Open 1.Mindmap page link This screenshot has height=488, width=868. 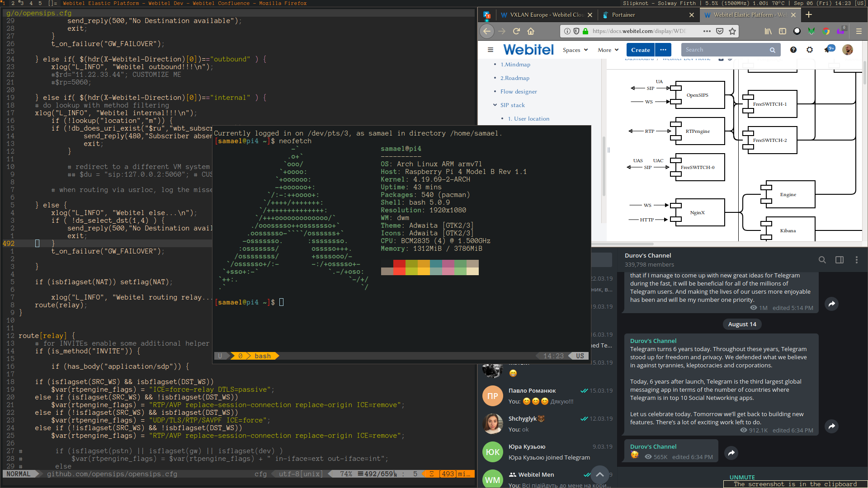click(x=515, y=65)
